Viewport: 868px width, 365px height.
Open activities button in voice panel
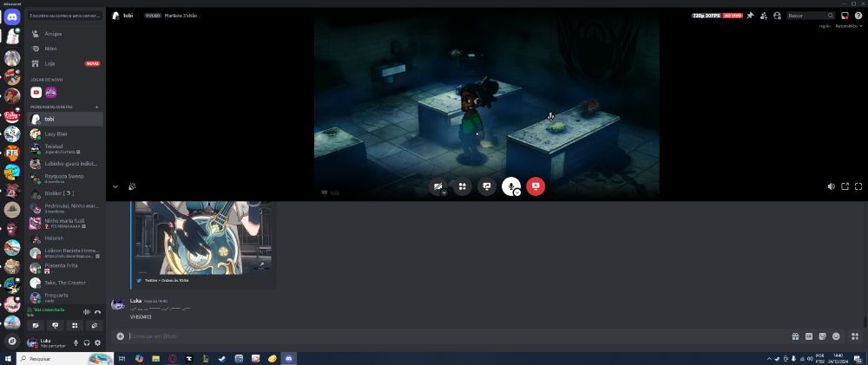75,326
